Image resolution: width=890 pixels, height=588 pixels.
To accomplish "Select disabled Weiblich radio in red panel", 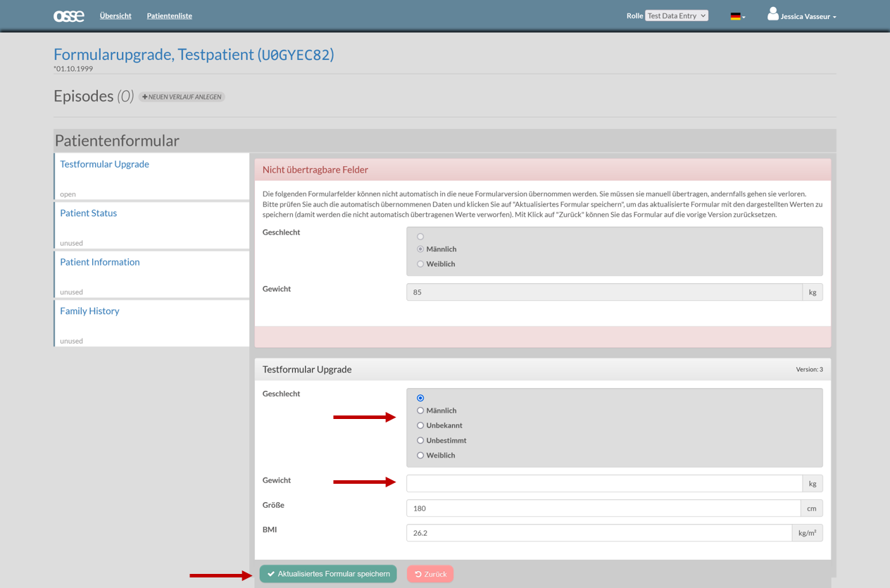I will coord(420,264).
